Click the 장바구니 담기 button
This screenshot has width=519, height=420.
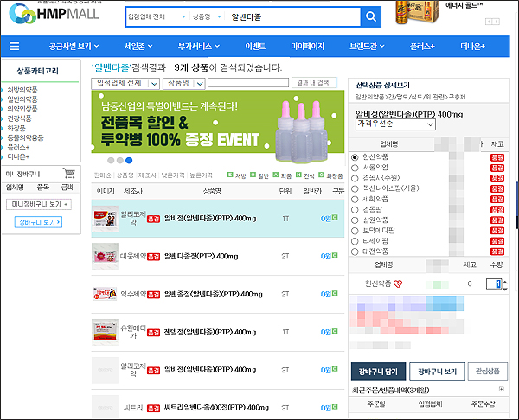378,372
